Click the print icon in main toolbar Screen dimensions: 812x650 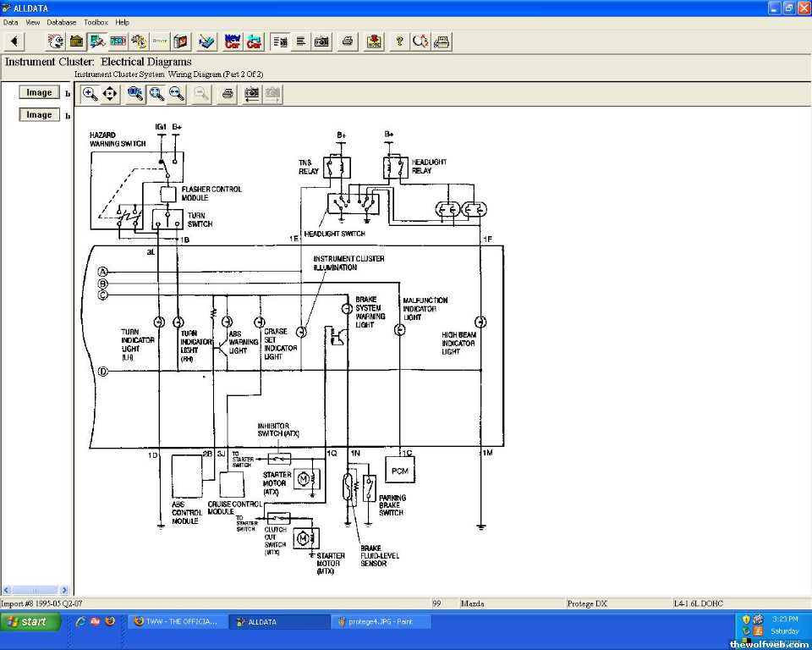click(x=347, y=41)
